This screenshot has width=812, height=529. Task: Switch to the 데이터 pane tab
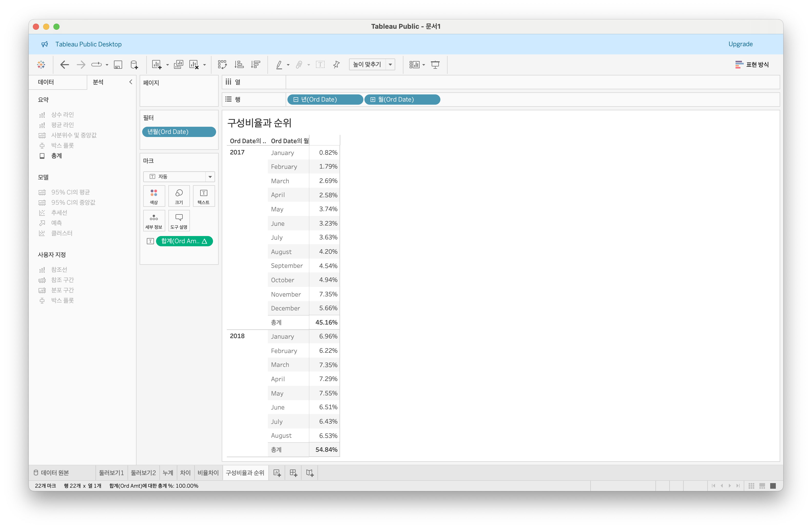tap(46, 82)
